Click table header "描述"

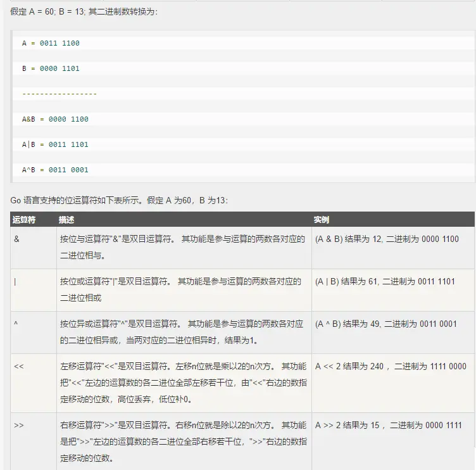[x=66, y=219]
